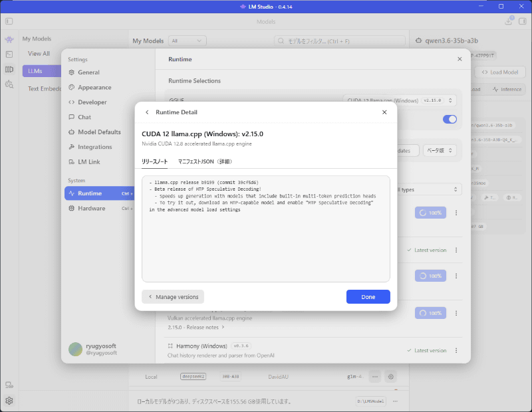Select View All in My Models
The width and height of the screenshot is (532, 412).
(39, 54)
